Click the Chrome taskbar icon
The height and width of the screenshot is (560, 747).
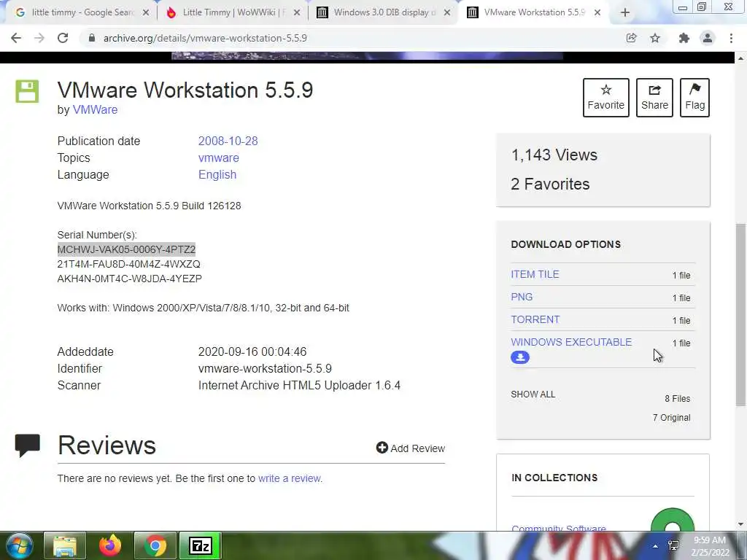[155, 545]
